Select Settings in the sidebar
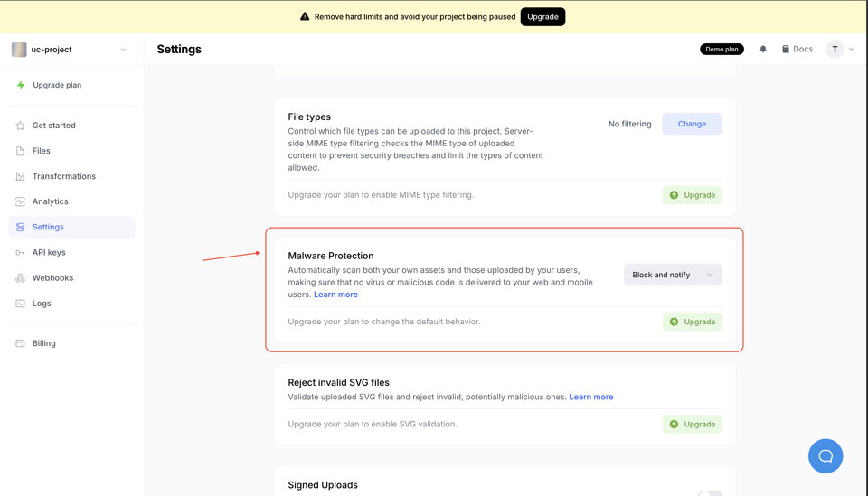 48,227
